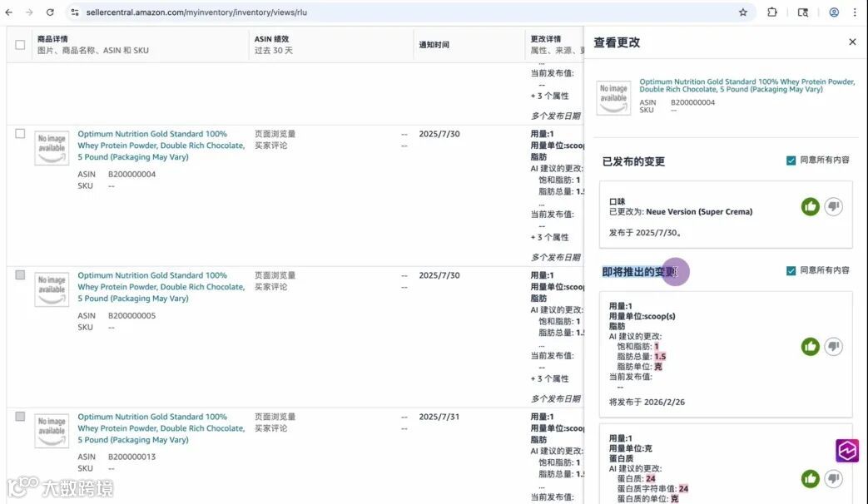This screenshot has height=504, width=868.
Task: Expand '+ 3 个属性' in B200000005 row
Action: coord(550,379)
